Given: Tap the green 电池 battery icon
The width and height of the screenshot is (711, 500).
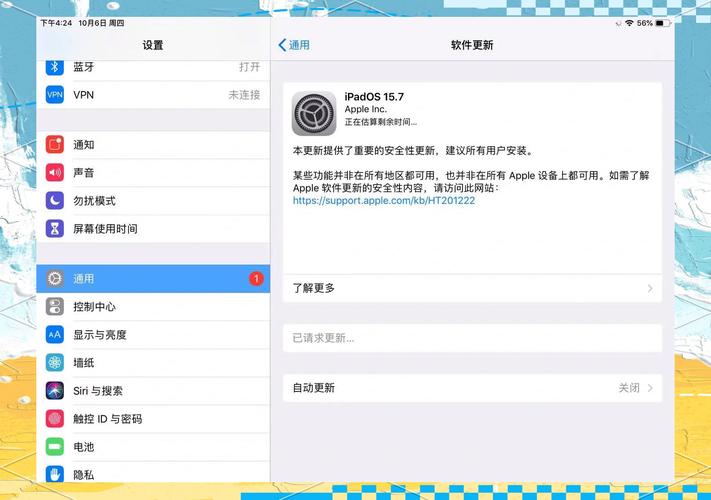Looking at the screenshot, I should click(55, 447).
